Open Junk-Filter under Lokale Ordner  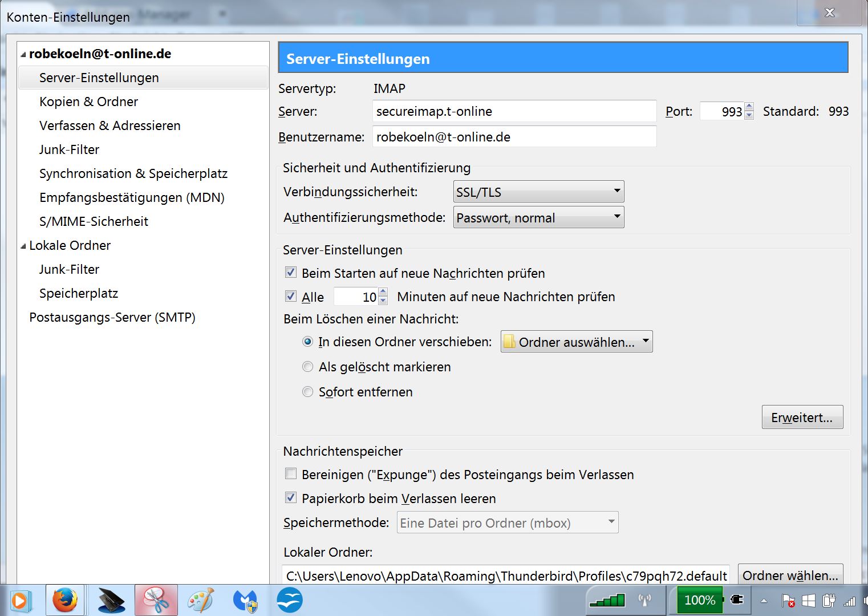pyautogui.click(x=69, y=269)
